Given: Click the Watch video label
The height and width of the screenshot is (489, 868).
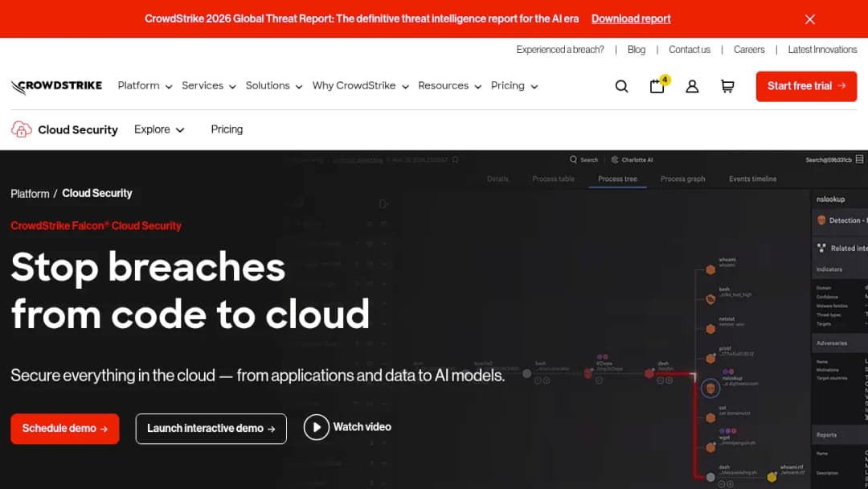Looking at the screenshot, I should coord(362,427).
